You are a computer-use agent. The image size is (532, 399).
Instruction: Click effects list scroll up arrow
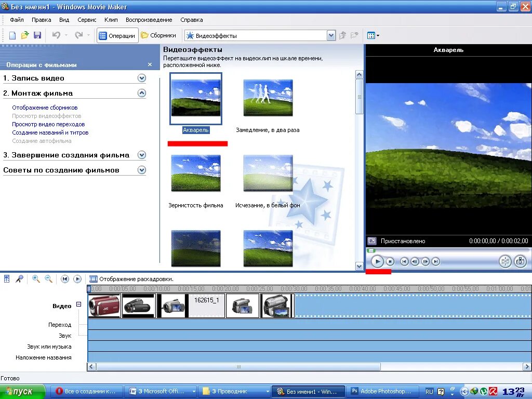pyautogui.click(x=360, y=75)
